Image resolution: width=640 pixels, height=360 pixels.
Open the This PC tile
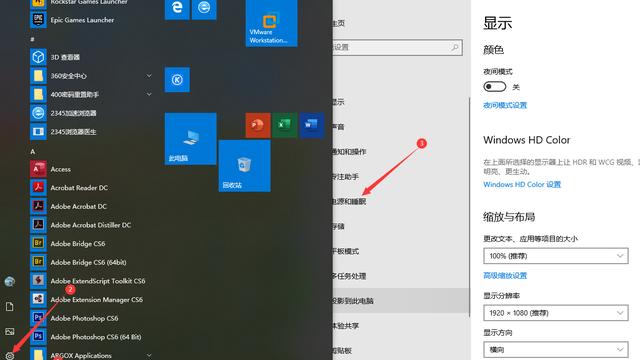191,139
